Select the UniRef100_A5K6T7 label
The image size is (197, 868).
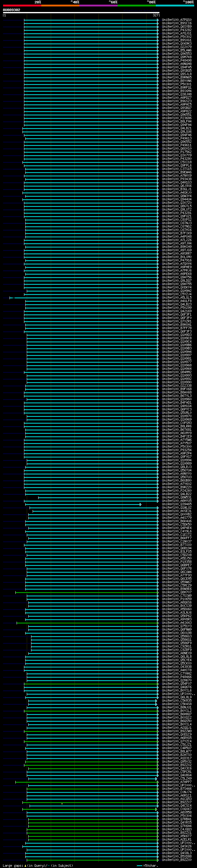[x=177, y=836]
